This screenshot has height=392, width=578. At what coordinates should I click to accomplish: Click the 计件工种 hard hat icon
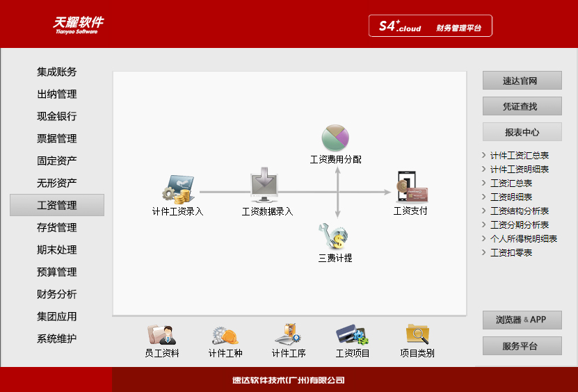pyautogui.click(x=225, y=334)
